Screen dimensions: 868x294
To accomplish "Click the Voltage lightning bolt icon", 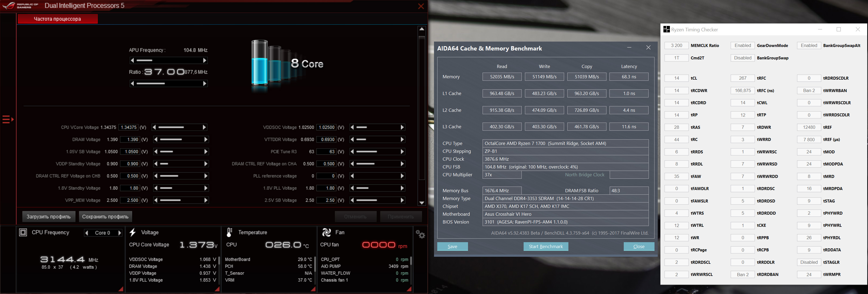I will coord(133,232).
